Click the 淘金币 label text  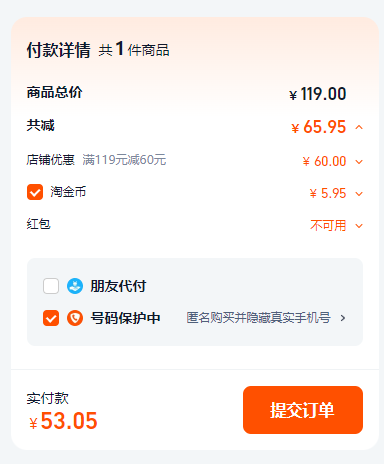click(x=68, y=192)
